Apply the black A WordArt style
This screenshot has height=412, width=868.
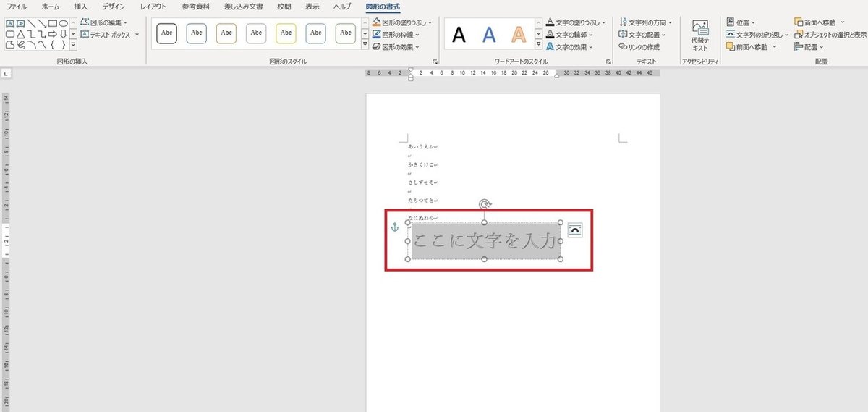(459, 35)
